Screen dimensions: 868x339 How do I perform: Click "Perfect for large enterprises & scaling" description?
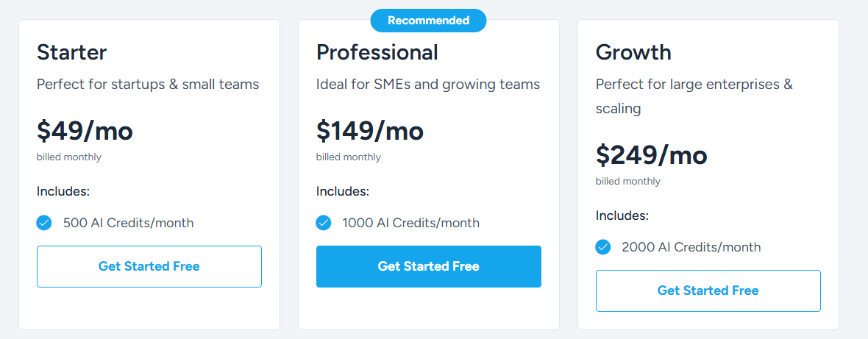[694, 96]
